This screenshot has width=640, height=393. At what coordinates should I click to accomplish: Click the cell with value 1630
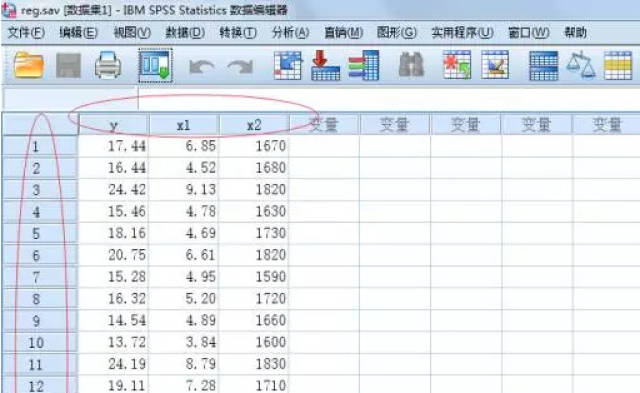254,212
